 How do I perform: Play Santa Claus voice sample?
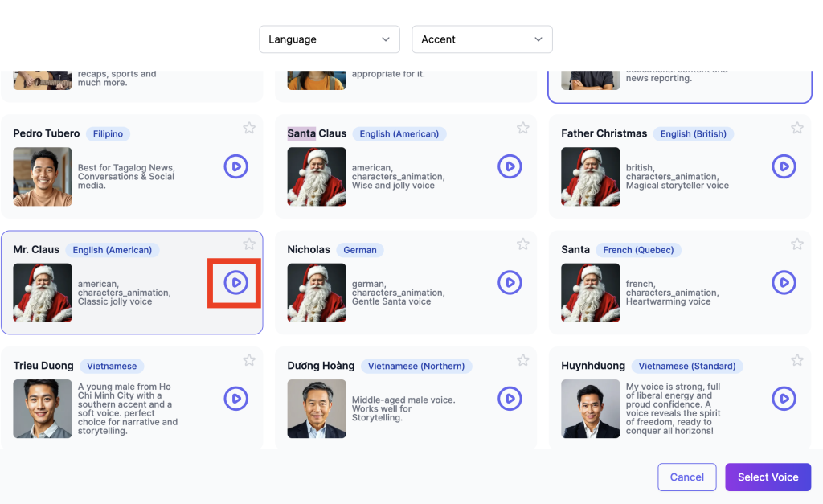click(x=510, y=166)
